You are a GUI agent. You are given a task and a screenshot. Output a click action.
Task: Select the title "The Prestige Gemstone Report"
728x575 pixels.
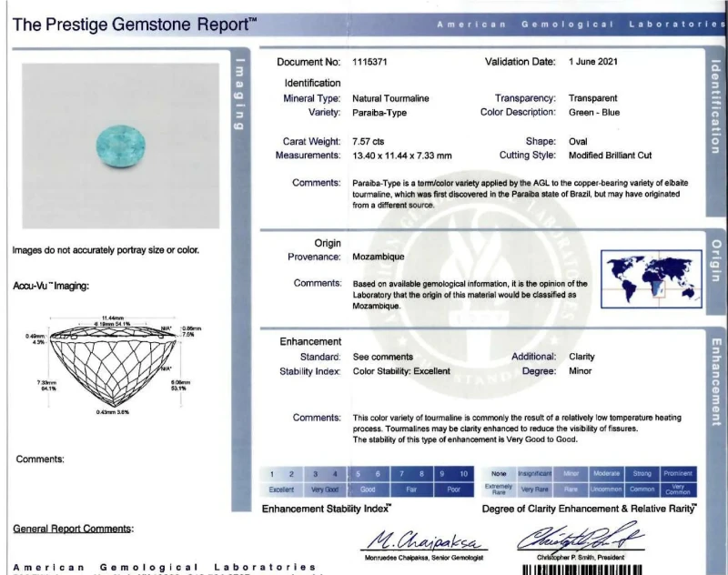click(x=135, y=25)
